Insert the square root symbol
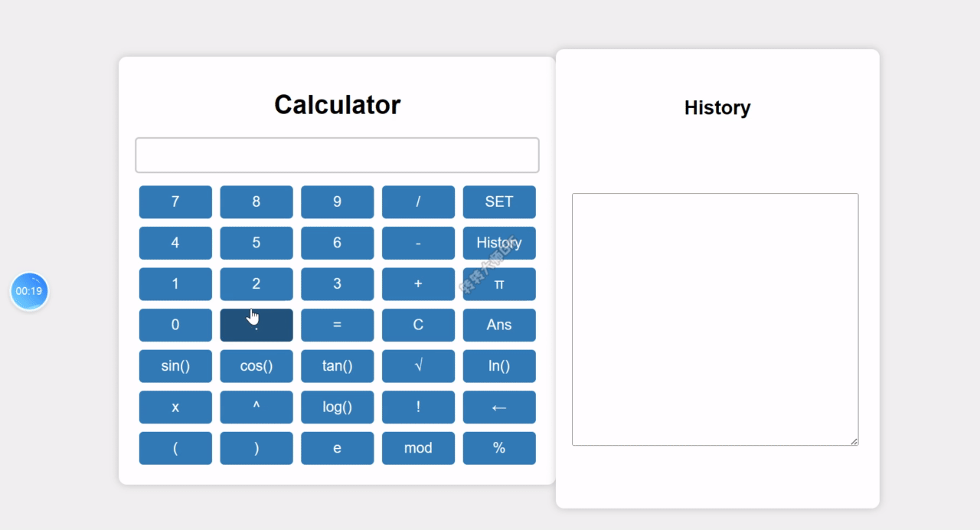The image size is (980, 530). [418, 366]
